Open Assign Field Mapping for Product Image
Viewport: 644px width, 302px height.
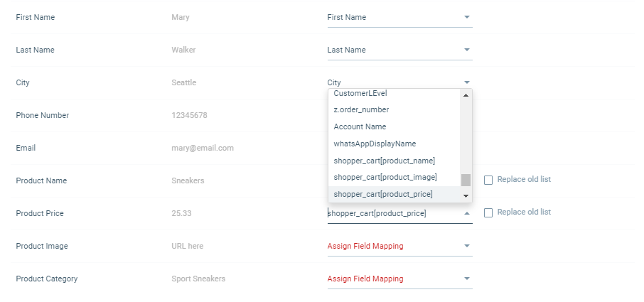click(x=392, y=246)
